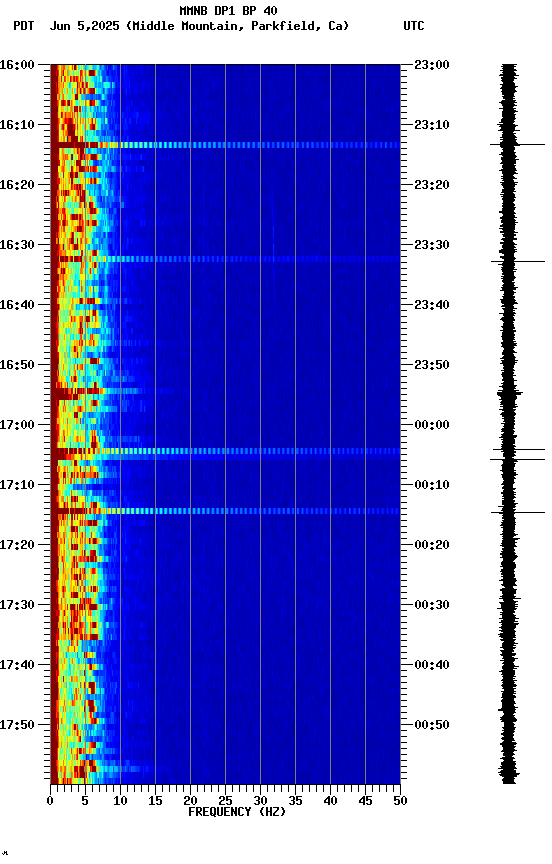Click the 'FREQUENCY (HZ)' axis title
Screen dimensions: 552x864
click(237, 813)
